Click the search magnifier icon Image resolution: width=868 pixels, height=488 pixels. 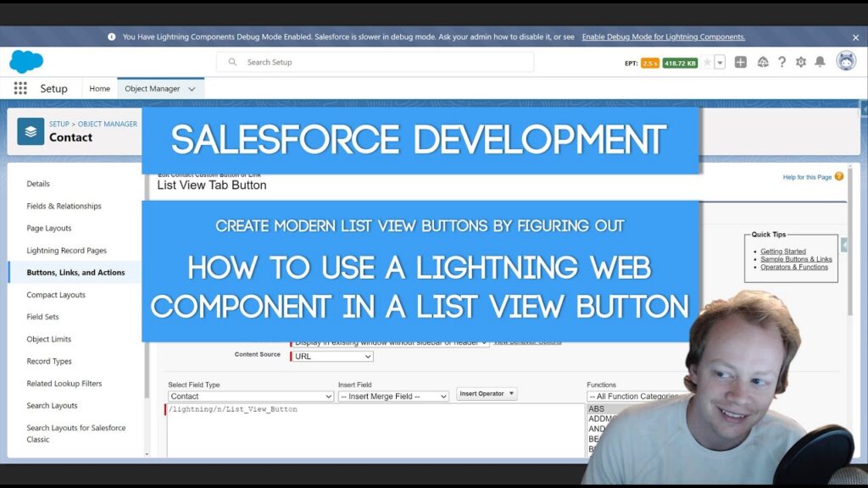point(232,62)
